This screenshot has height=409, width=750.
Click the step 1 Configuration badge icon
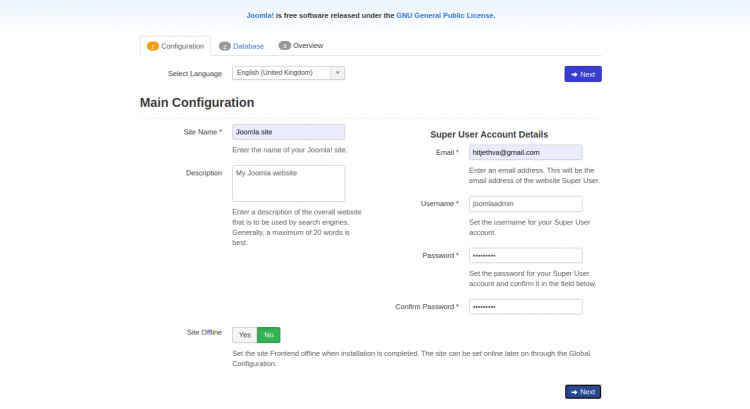(x=153, y=46)
